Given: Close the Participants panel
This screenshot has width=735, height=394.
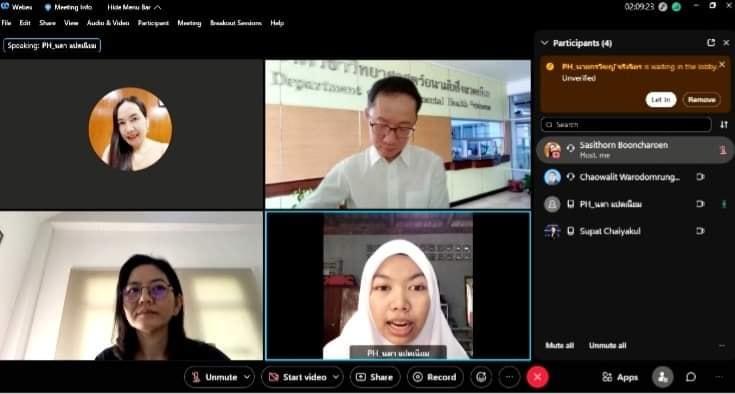Looking at the screenshot, I should click(x=726, y=43).
